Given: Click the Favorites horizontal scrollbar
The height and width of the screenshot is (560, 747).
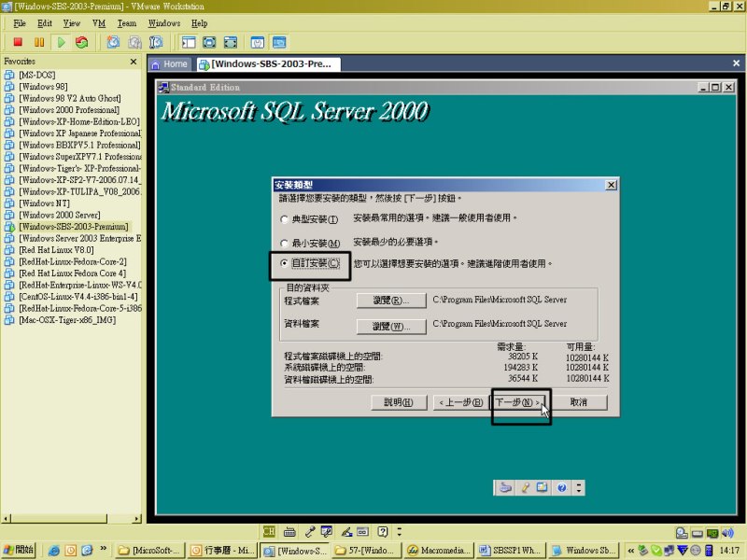Looking at the screenshot, I should pyautogui.click(x=72, y=518).
